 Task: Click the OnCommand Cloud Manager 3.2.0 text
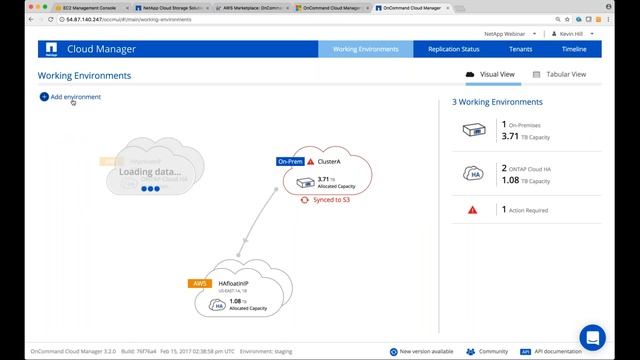coord(73,351)
